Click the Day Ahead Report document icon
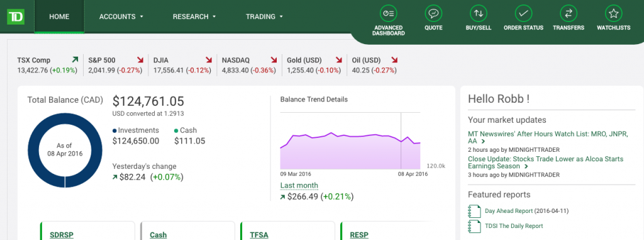The width and height of the screenshot is (644, 240). point(474,211)
